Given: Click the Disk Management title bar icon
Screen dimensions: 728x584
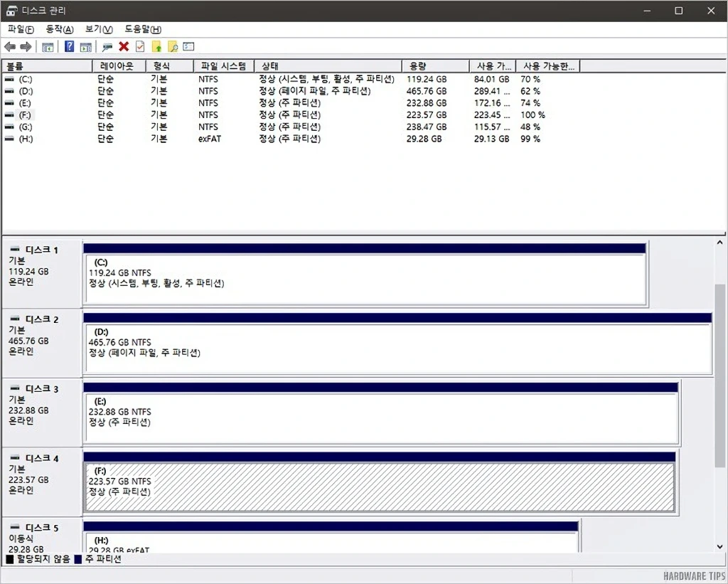Looking at the screenshot, I should pyautogui.click(x=11, y=11).
